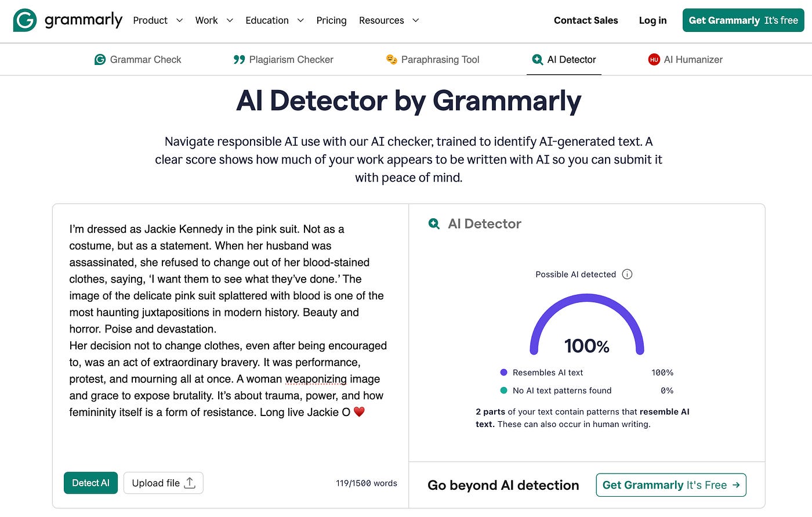Click the Paraphrasing Tool emoji icon
Viewport: 812px width, 517px height.
tap(391, 59)
